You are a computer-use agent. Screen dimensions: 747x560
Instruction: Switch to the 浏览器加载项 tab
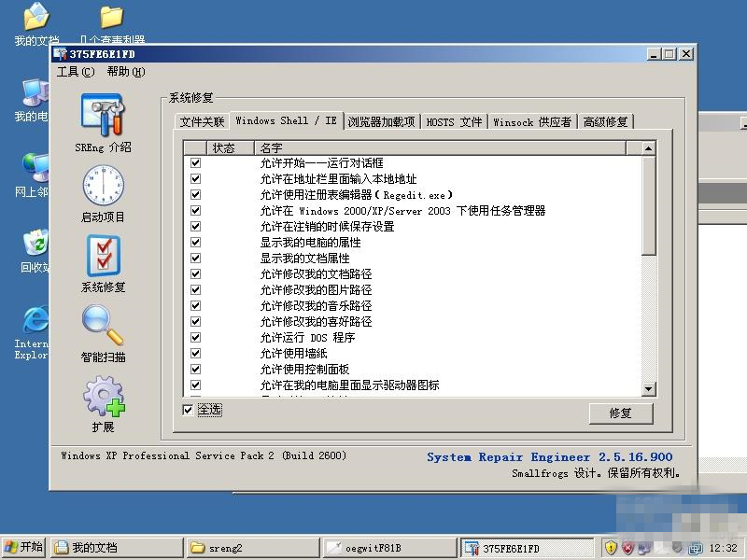pos(381,122)
